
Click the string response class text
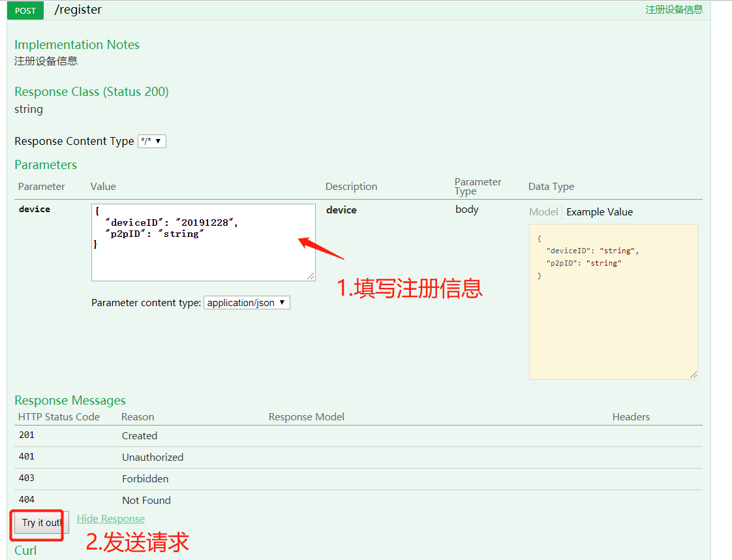point(29,109)
